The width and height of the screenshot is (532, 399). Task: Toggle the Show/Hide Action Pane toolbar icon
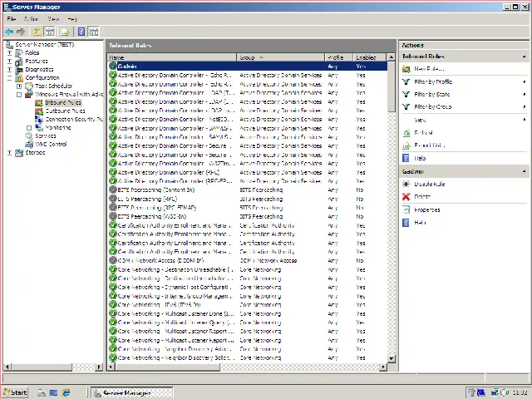coord(93,32)
